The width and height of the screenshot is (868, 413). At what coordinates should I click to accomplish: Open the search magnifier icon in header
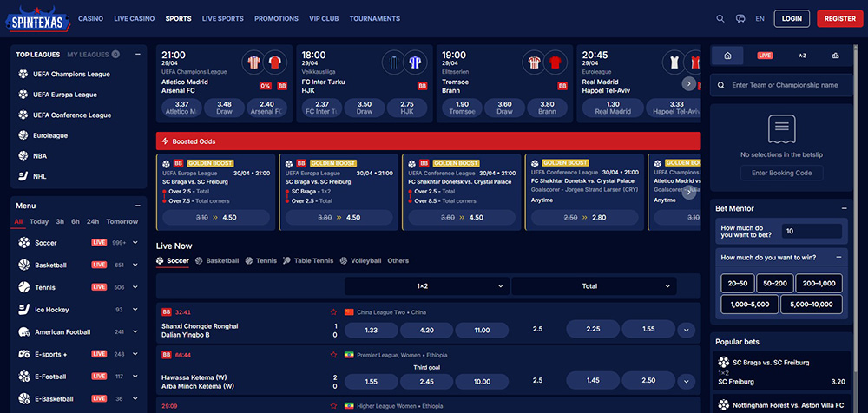point(720,18)
